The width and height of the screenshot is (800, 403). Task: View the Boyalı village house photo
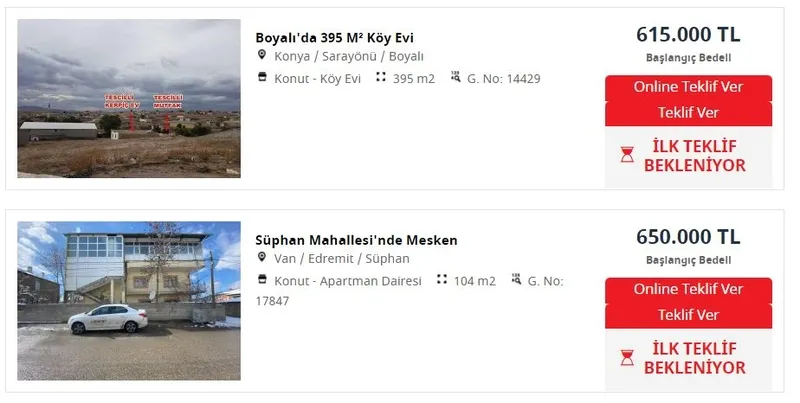pyautogui.click(x=129, y=98)
